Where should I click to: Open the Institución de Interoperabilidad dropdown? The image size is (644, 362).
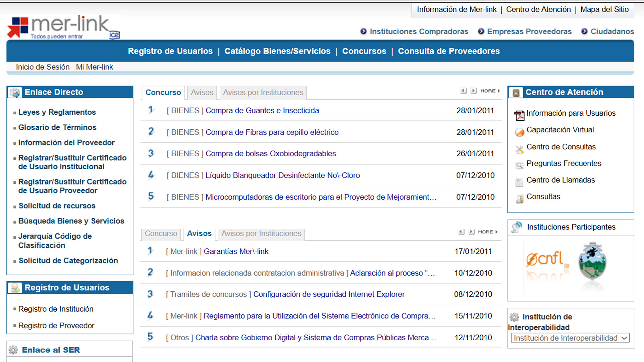click(570, 338)
